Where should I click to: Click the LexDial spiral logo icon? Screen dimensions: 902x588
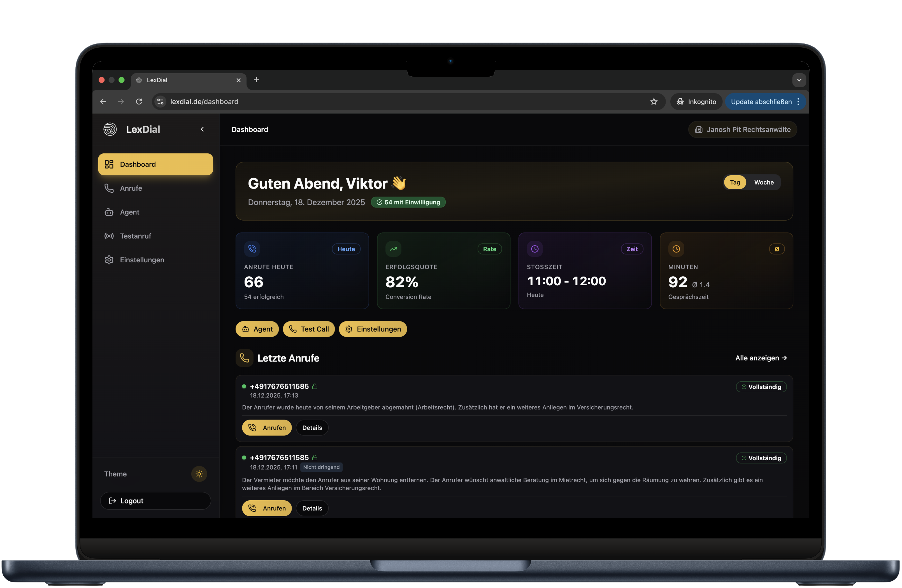tap(110, 129)
